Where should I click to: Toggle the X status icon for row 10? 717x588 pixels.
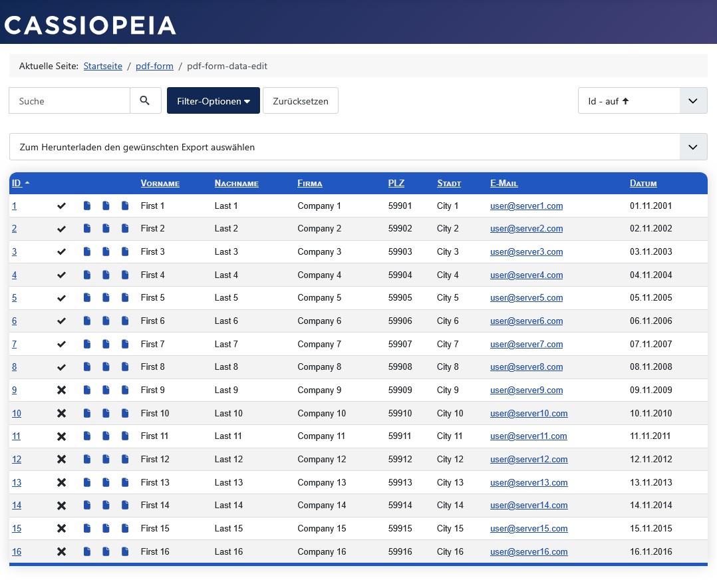(x=62, y=414)
